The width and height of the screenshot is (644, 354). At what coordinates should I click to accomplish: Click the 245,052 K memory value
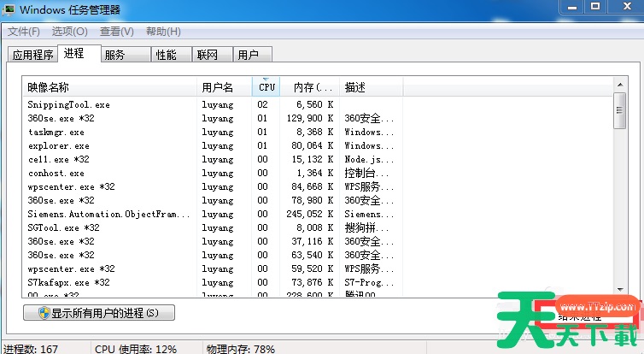point(310,214)
